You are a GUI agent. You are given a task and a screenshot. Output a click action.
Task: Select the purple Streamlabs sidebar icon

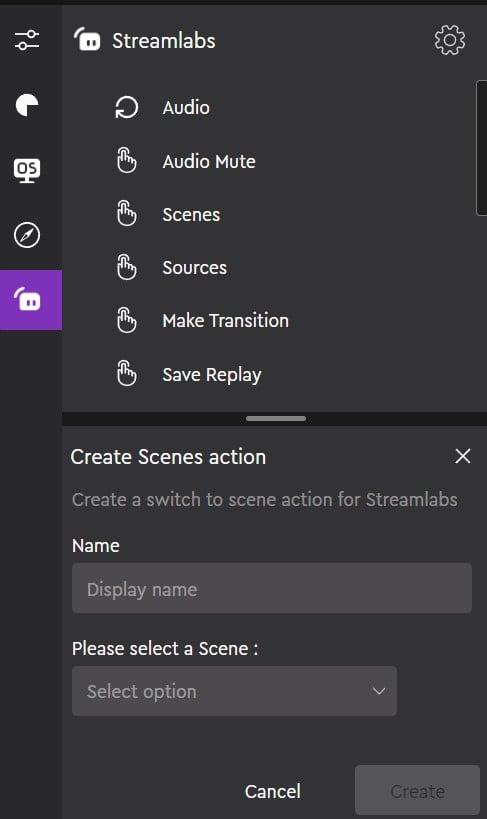point(31,300)
